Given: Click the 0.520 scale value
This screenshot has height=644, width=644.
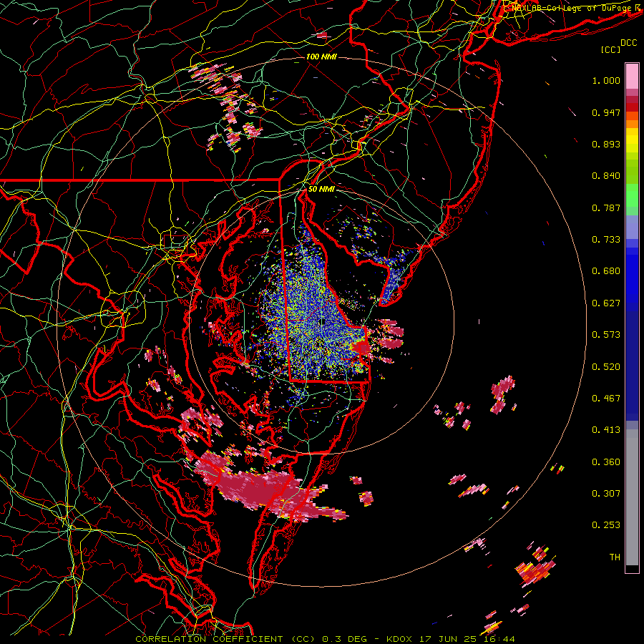Looking at the screenshot, I should (x=606, y=367).
